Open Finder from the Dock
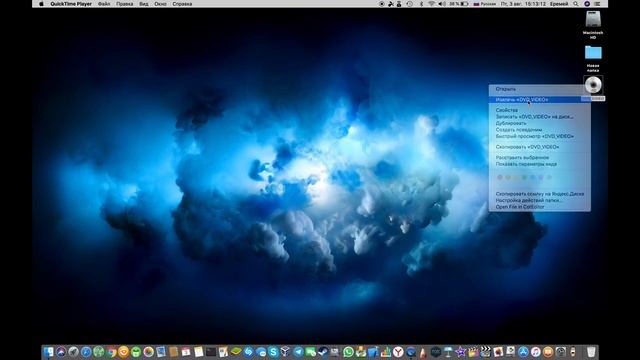 48,352
